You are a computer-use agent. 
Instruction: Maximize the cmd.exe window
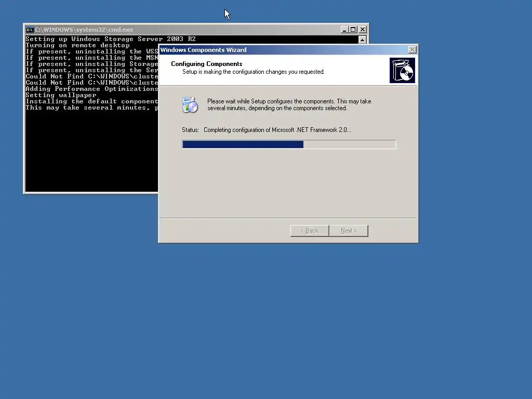click(x=353, y=30)
